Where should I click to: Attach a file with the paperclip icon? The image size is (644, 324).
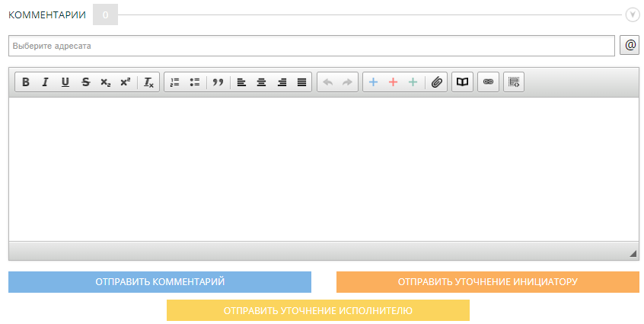click(x=436, y=82)
